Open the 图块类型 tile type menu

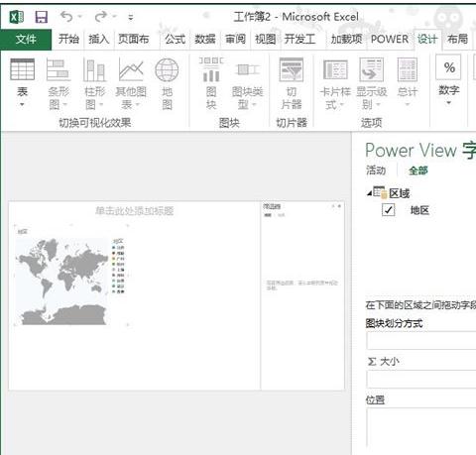[x=247, y=83]
